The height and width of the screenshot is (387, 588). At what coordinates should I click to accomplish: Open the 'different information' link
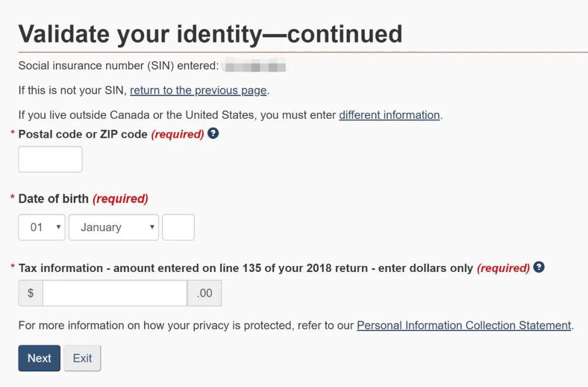click(389, 115)
